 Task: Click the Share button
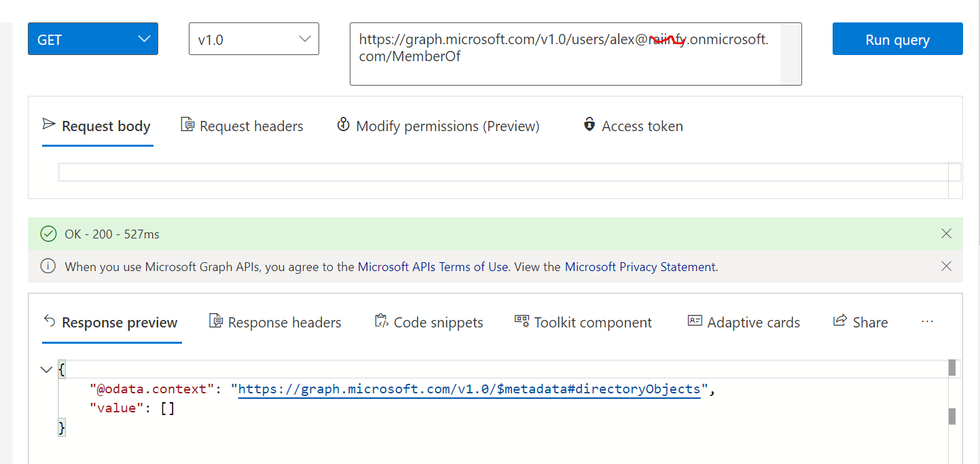pyautogui.click(x=860, y=323)
